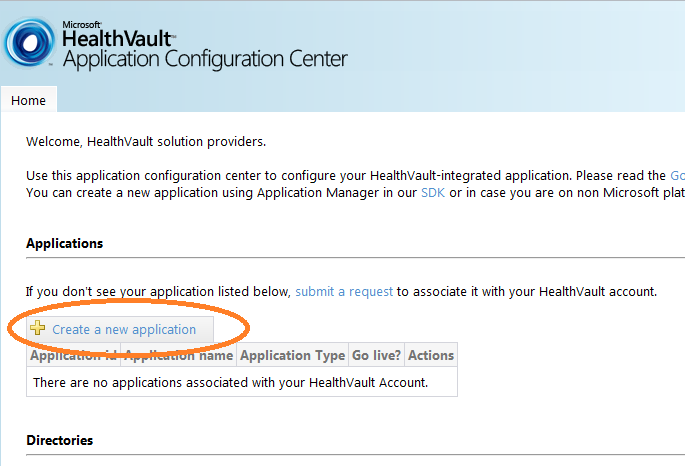685x466 pixels.
Task: Click the no applications associated message row
Action: pos(242,382)
